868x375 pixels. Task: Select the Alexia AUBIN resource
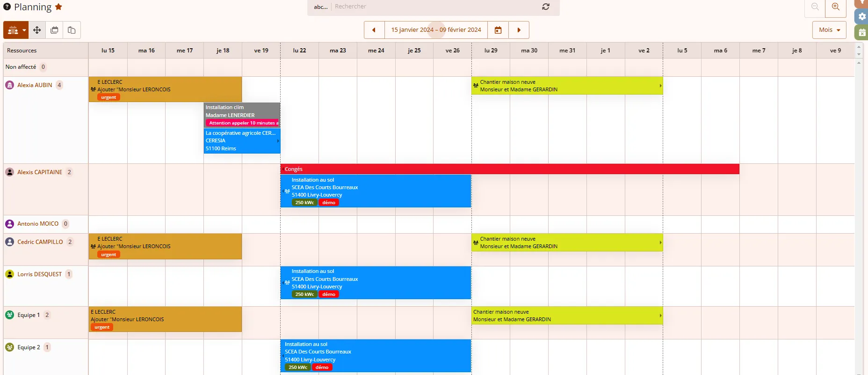pos(35,85)
